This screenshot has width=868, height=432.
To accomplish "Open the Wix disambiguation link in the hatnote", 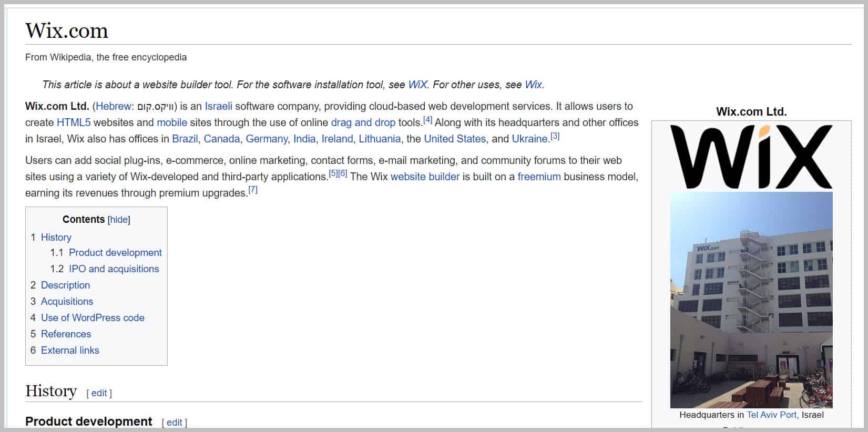I will [533, 85].
